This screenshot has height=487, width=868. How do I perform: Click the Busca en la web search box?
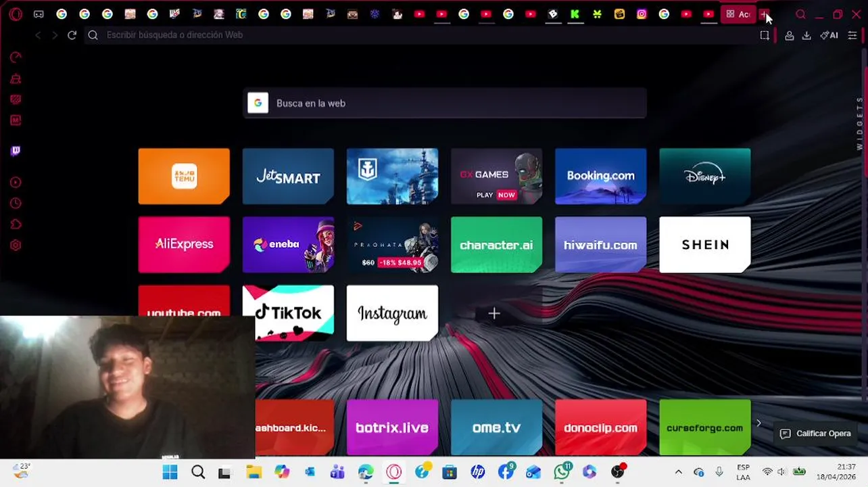click(x=445, y=103)
